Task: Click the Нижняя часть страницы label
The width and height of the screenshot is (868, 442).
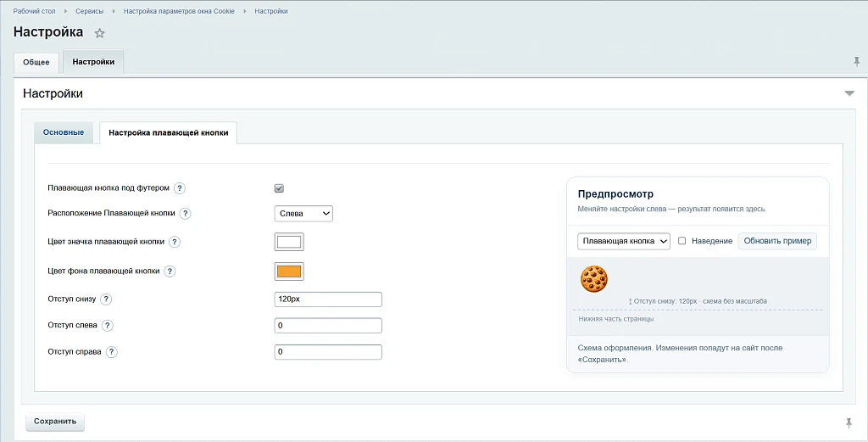Action: [616, 319]
